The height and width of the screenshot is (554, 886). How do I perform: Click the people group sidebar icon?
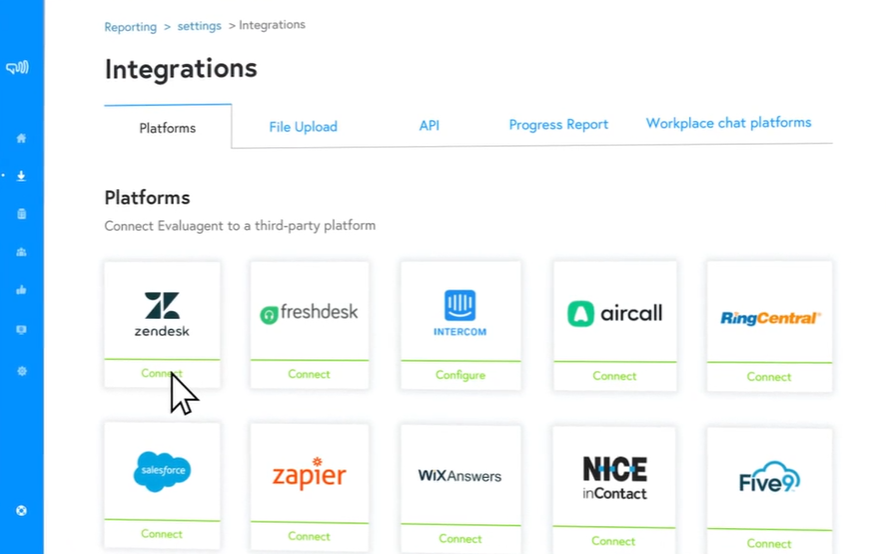tap(21, 252)
